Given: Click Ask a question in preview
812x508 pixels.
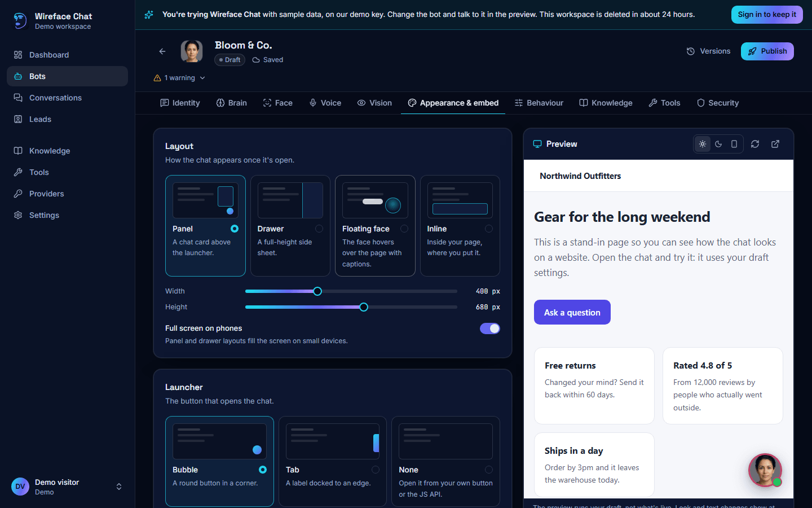Looking at the screenshot, I should coord(572,312).
